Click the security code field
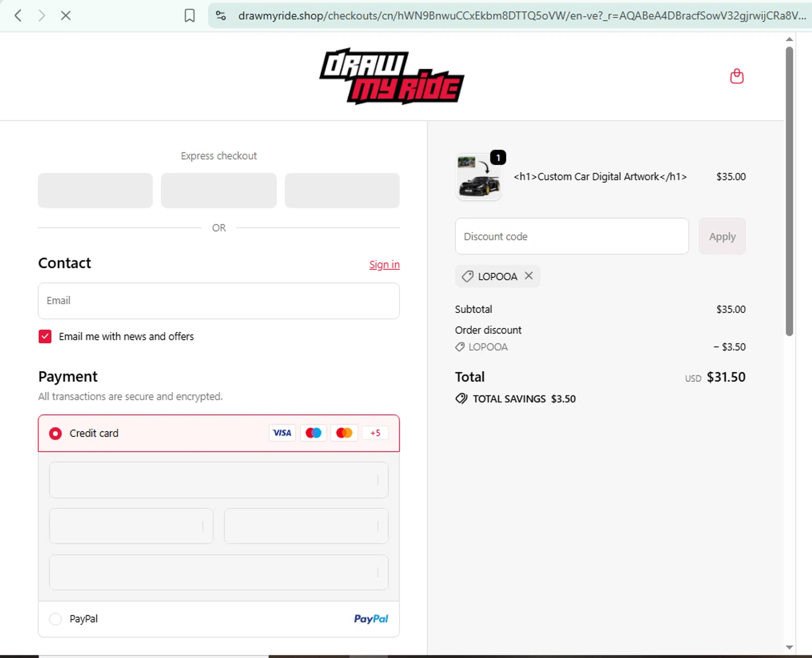The width and height of the screenshot is (812, 658). tap(306, 526)
